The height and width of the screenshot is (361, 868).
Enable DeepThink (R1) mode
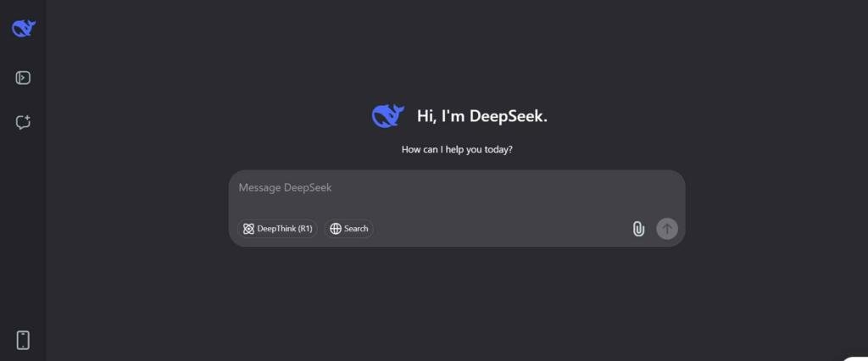pos(277,229)
